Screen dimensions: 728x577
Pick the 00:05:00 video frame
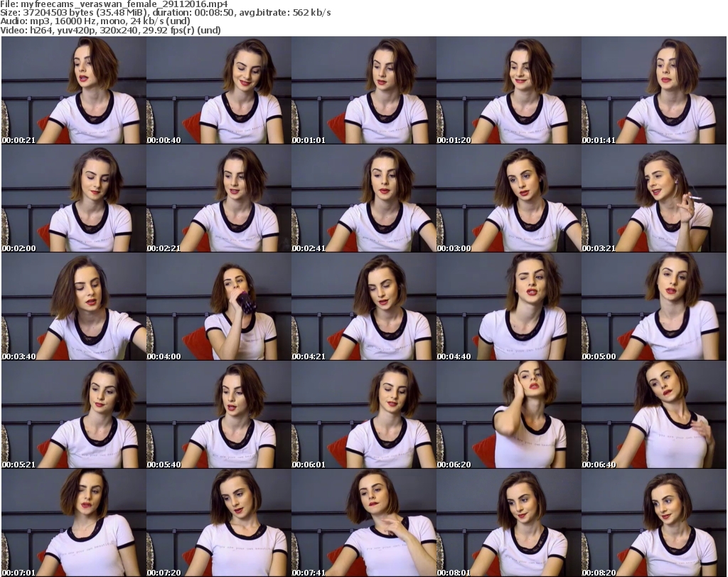tap(654, 307)
